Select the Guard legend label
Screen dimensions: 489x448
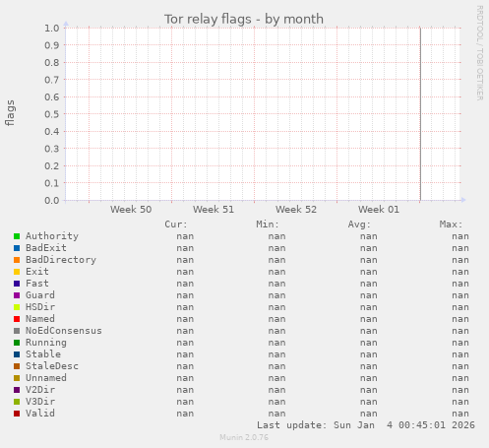click(x=40, y=295)
